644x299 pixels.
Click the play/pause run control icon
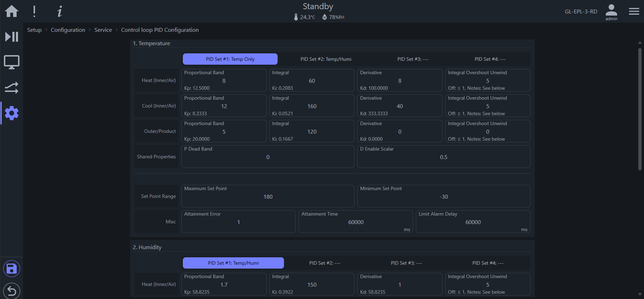coord(12,37)
